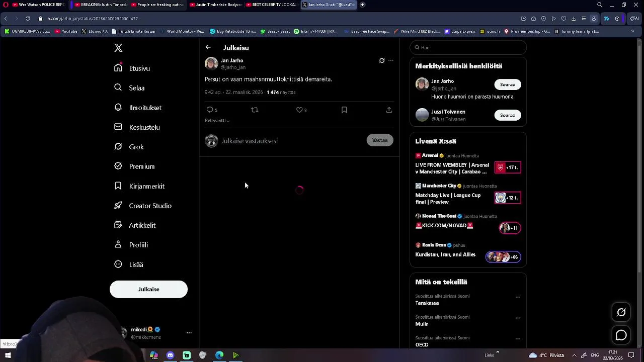Open more options for Mulla trend
This screenshot has height=362, width=644.
[x=518, y=318]
